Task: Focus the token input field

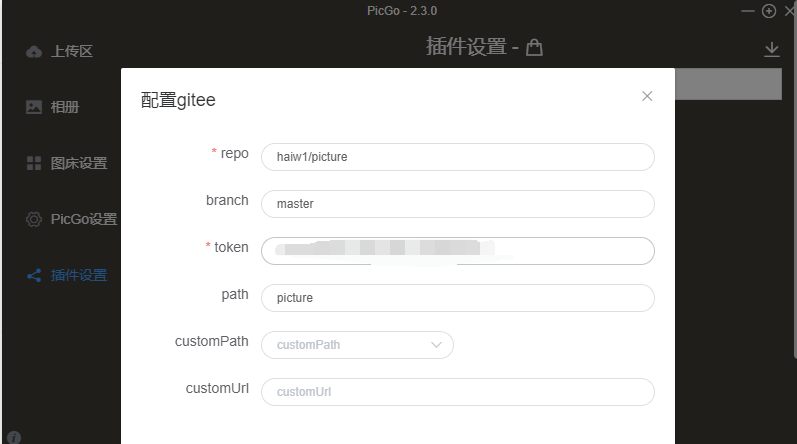Action: tap(457, 251)
